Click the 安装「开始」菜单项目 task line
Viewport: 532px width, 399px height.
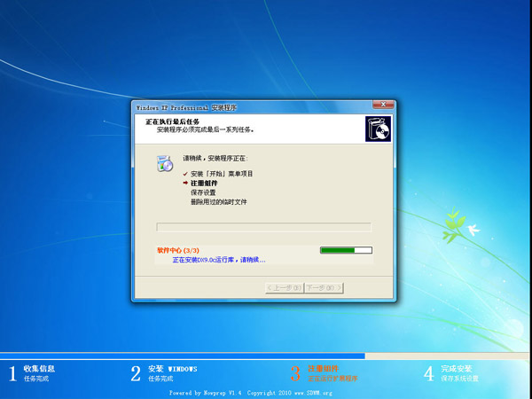pyautogui.click(x=222, y=174)
